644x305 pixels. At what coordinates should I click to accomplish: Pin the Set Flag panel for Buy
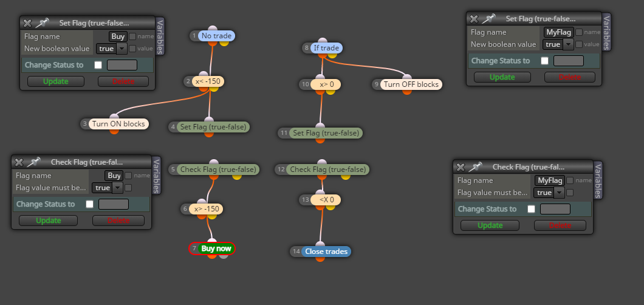[43, 24]
